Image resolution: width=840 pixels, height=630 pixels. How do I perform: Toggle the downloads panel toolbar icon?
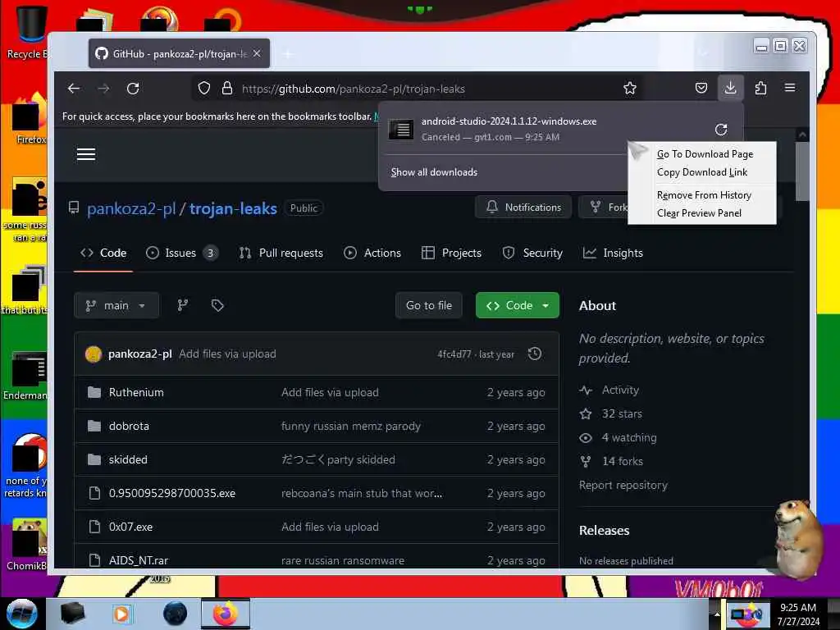pos(730,88)
